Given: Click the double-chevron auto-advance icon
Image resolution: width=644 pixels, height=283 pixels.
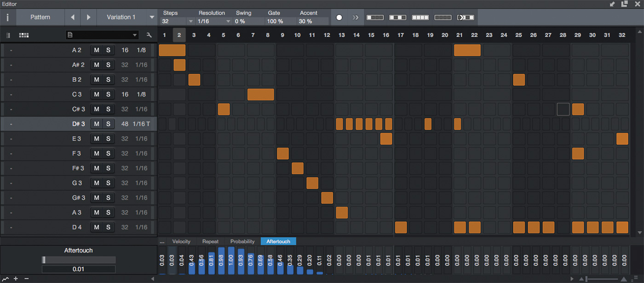Looking at the screenshot, I should tap(355, 17).
